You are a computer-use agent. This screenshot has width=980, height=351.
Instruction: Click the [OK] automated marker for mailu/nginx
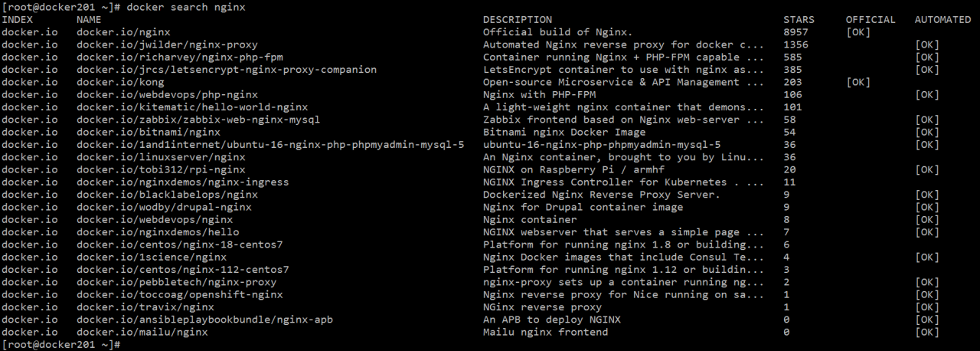click(926, 332)
